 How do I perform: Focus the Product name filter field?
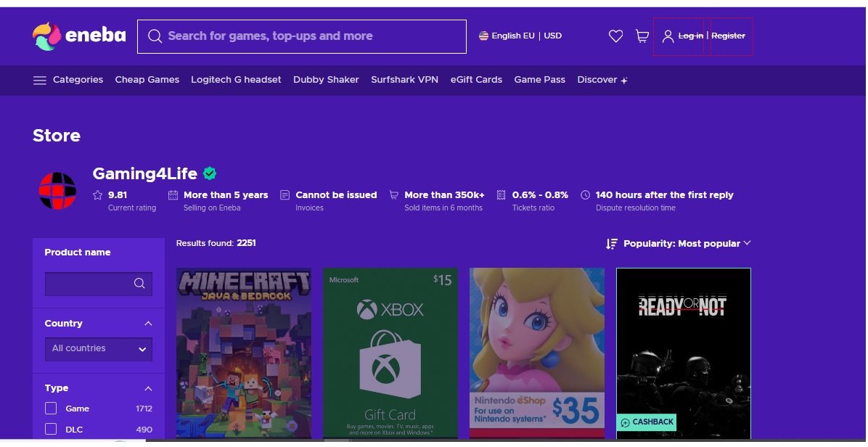click(x=99, y=284)
